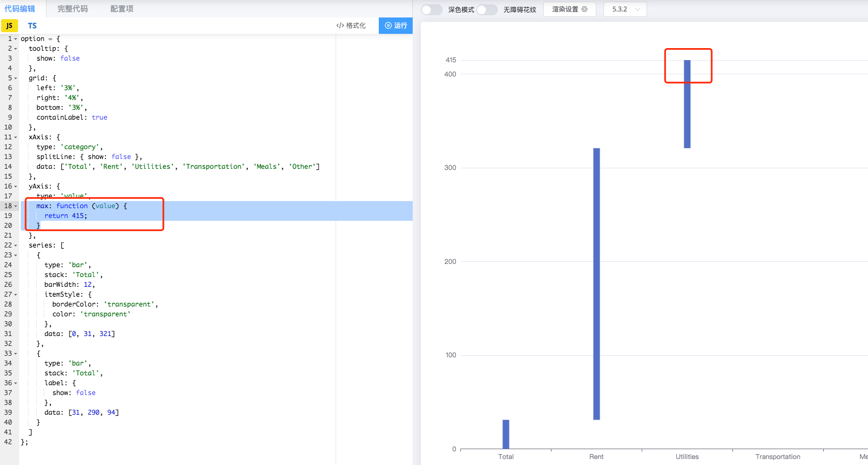Collapse xAxis block fold arrow at line 11
Viewport: 868px width, 465px height.
click(16, 137)
